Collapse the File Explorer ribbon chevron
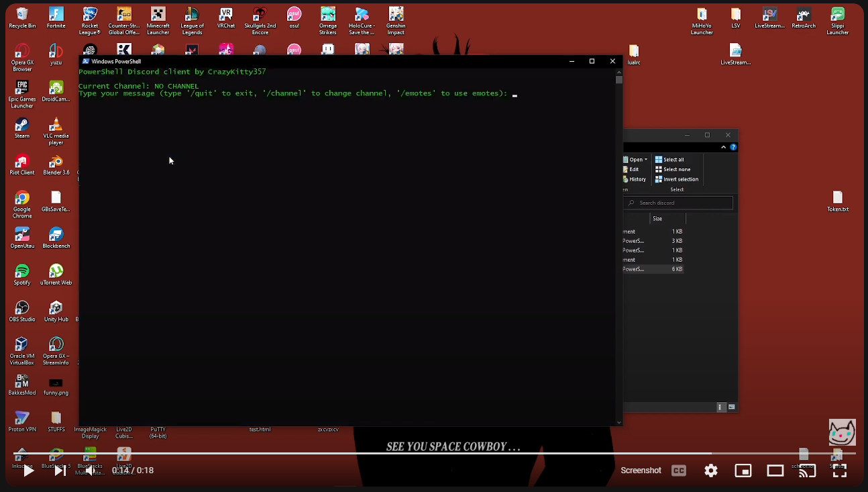This screenshot has width=868, height=492. tap(723, 147)
